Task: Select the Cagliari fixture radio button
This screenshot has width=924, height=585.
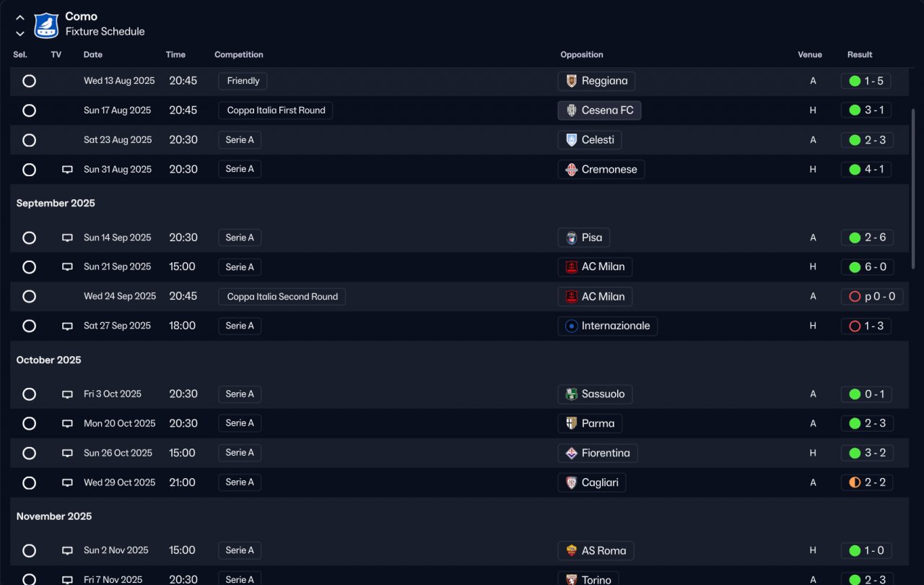Action: (29, 483)
